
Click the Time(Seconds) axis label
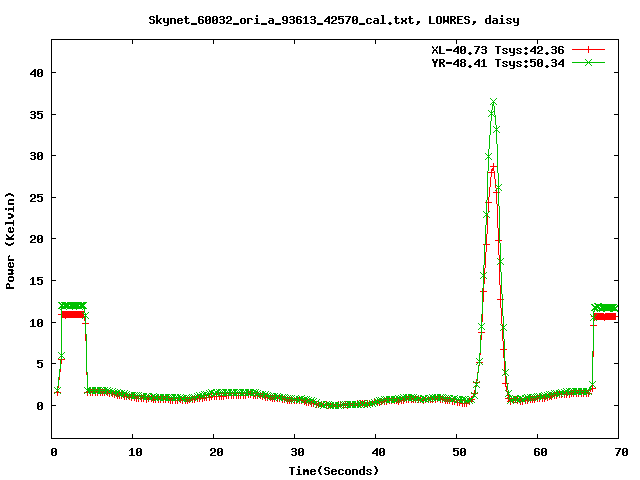click(x=334, y=471)
